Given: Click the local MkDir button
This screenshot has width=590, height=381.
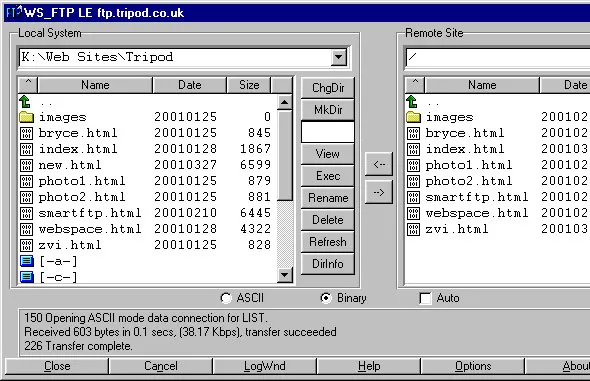Looking at the screenshot, I should (x=328, y=110).
